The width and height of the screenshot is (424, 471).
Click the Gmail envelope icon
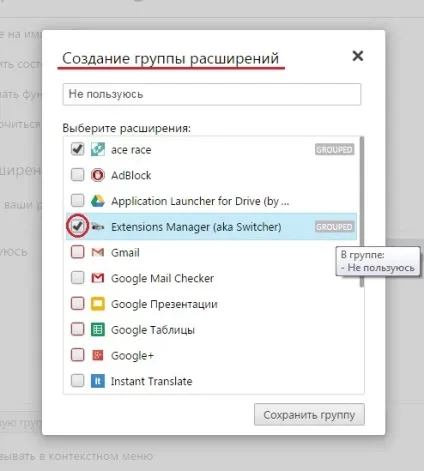coord(98,252)
